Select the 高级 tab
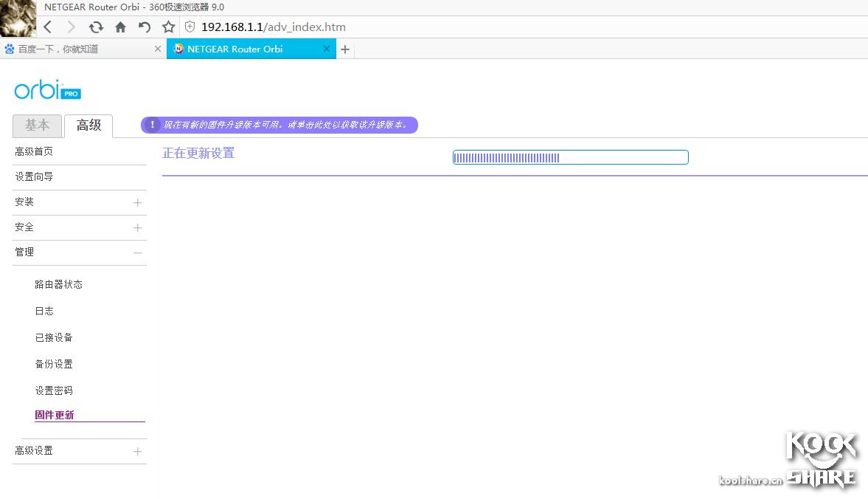This screenshot has height=499, width=868. [x=88, y=125]
